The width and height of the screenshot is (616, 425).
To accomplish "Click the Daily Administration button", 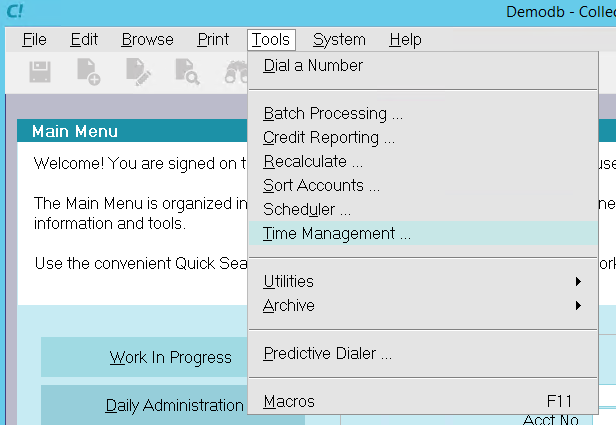I will click(174, 405).
